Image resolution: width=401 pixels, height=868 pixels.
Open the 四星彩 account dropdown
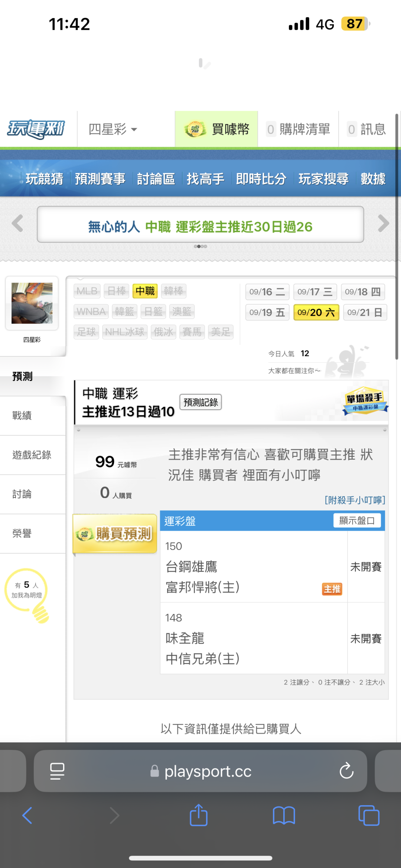tap(113, 129)
